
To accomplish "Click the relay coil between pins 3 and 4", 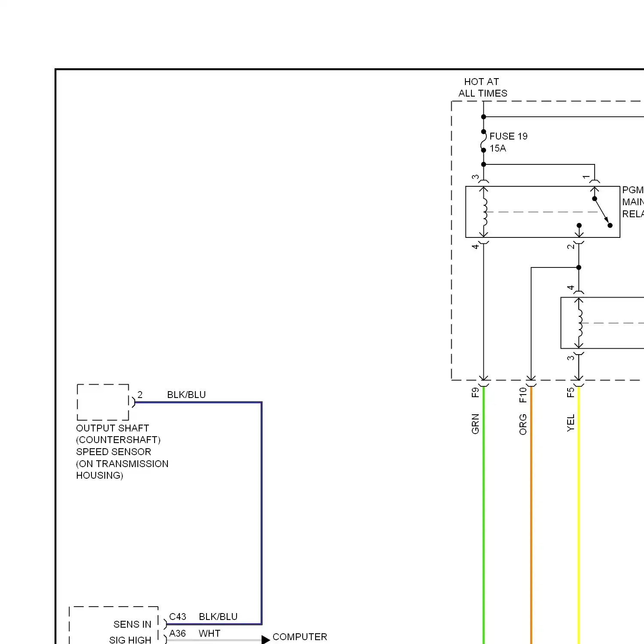I will (485, 212).
